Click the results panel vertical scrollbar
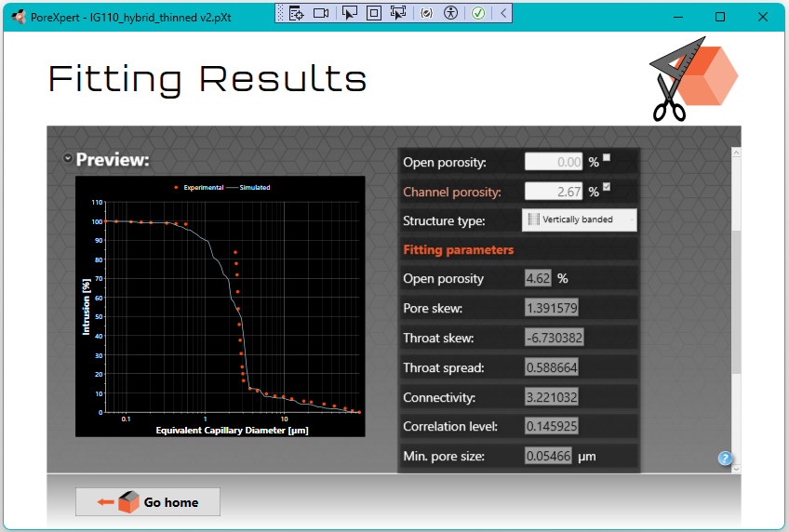Screen dimensions: 789x532 [736, 298]
